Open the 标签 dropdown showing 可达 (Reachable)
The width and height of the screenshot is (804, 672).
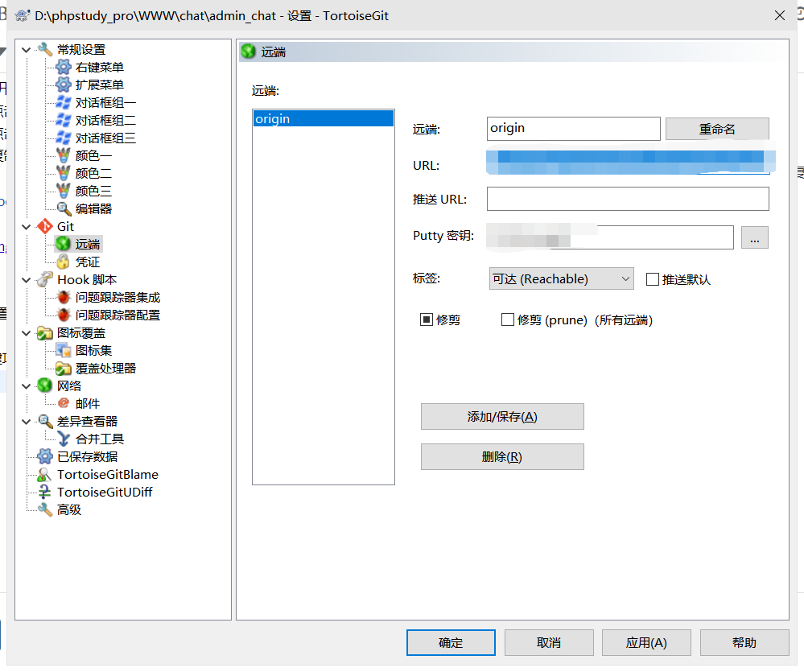pos(561,278)
